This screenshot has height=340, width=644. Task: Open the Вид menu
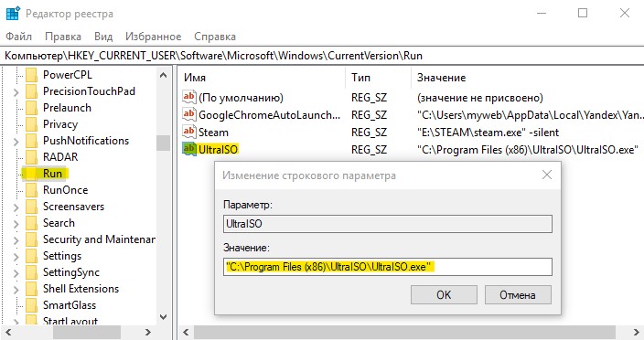[x=103, y=37]
